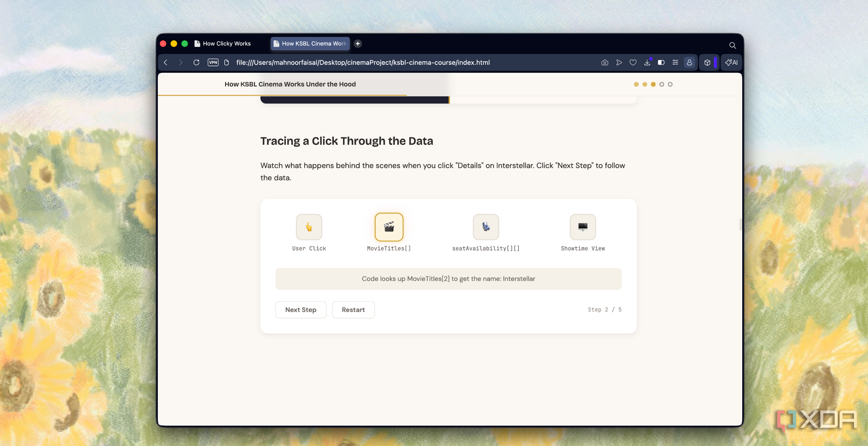This screenshot has height=446, width=868.
Task: Reload the page with the refresh icon
Action: (x=196, y=62)
